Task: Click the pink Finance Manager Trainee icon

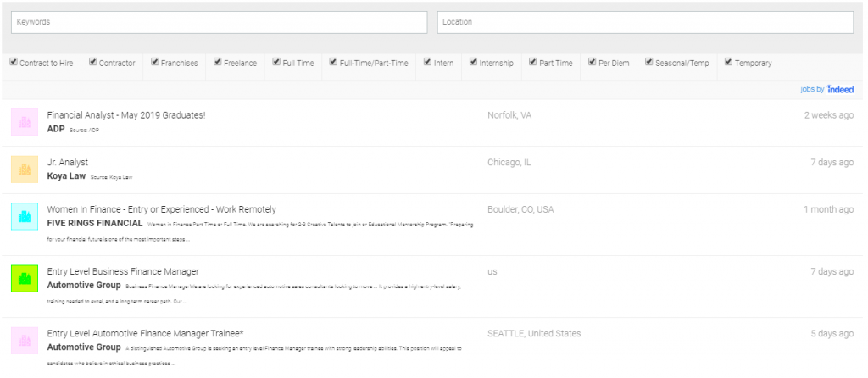Action: click(25, 341)
